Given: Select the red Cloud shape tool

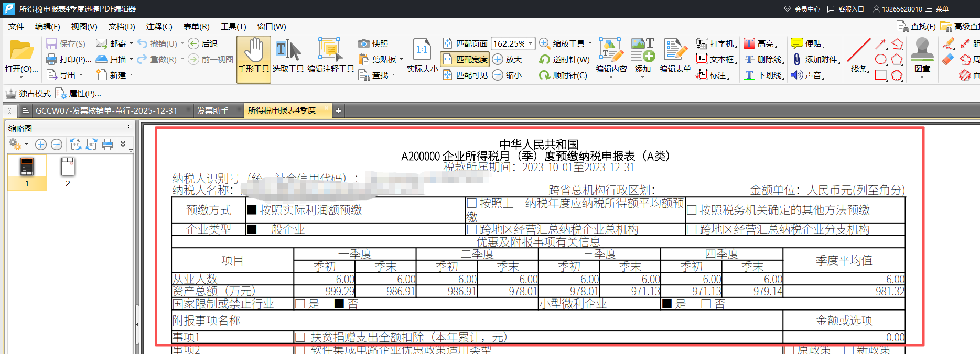Looking at the screenshot, I should (897, 75).
